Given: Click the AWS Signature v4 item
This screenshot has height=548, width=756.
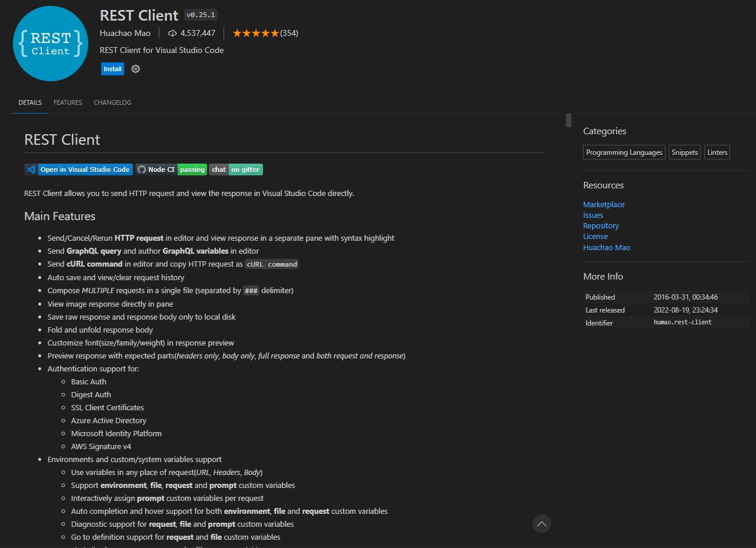Looking at the screenshot, I should point(101,447).
